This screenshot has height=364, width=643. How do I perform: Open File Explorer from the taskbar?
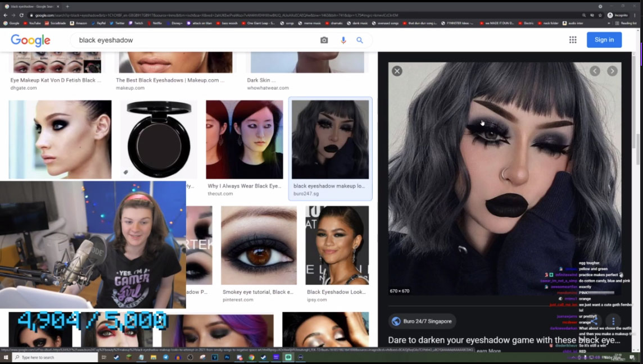click(x=153, y=357)
